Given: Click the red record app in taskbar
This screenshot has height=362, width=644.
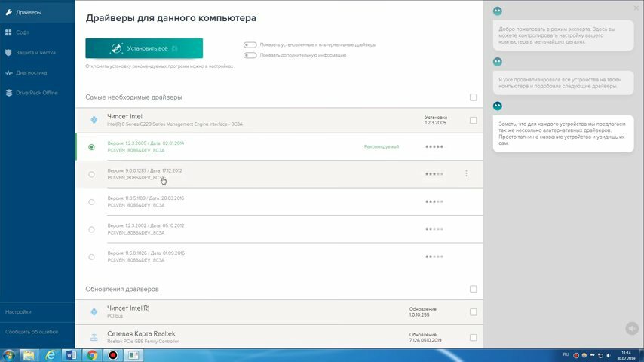Looking at the screenshot, I should (113, 355).
